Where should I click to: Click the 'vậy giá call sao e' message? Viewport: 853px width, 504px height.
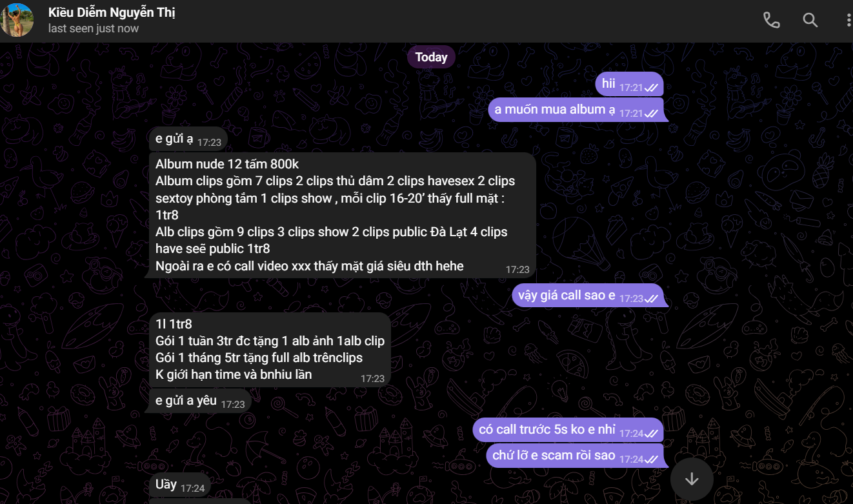click(x=588, y=296)
